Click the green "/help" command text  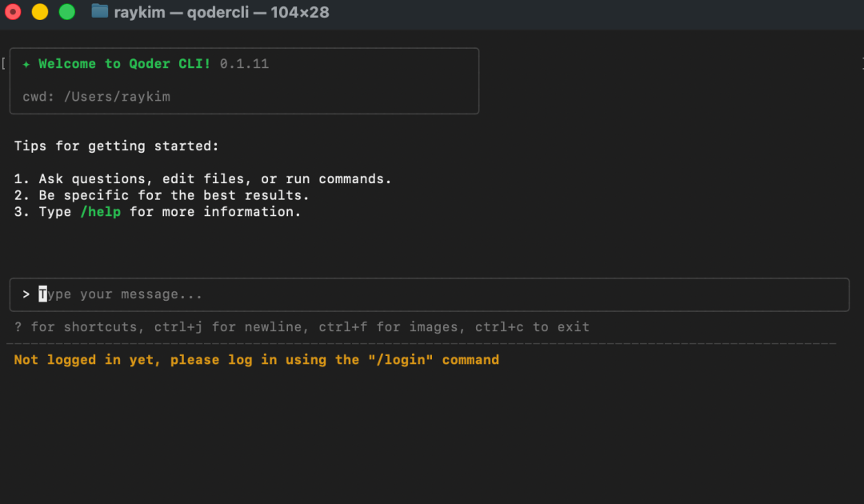coord(101,212)
